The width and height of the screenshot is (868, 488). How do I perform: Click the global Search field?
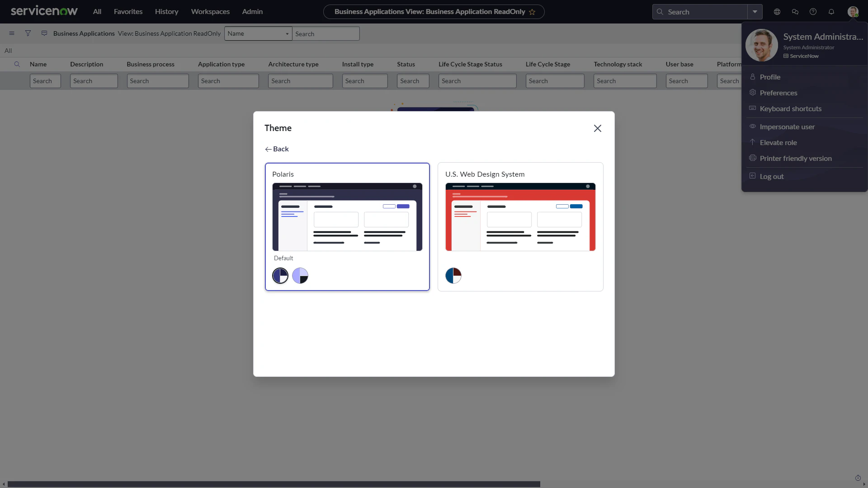tap(700, 12)
